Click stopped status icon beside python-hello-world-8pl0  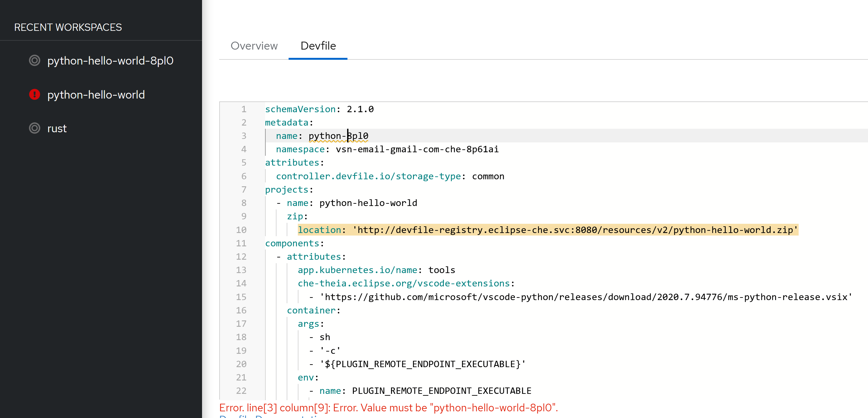(34, 61)
